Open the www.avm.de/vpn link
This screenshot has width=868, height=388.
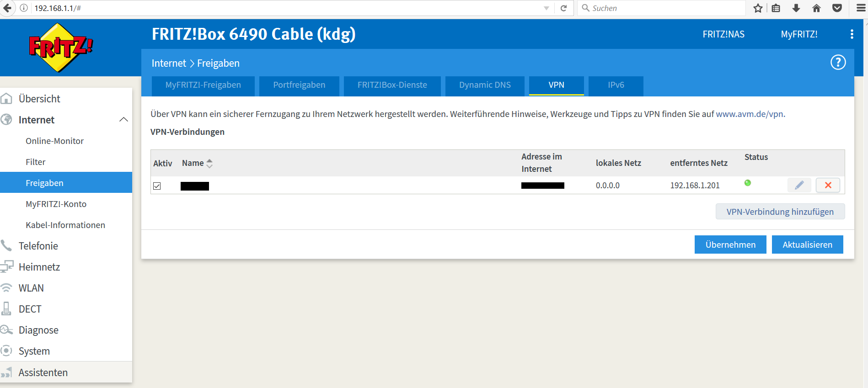click(750, 114)
